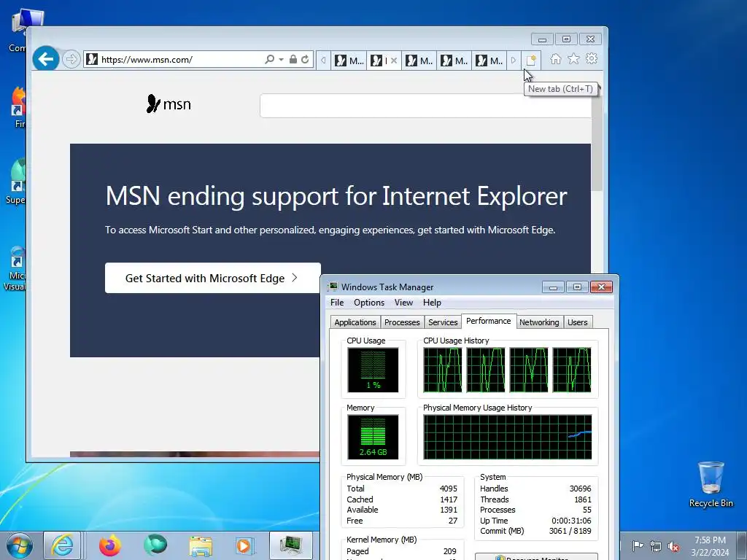This screenshot has width=747, height=560.
Task: Switch to the Networking tab
Action: click(539, 322)
